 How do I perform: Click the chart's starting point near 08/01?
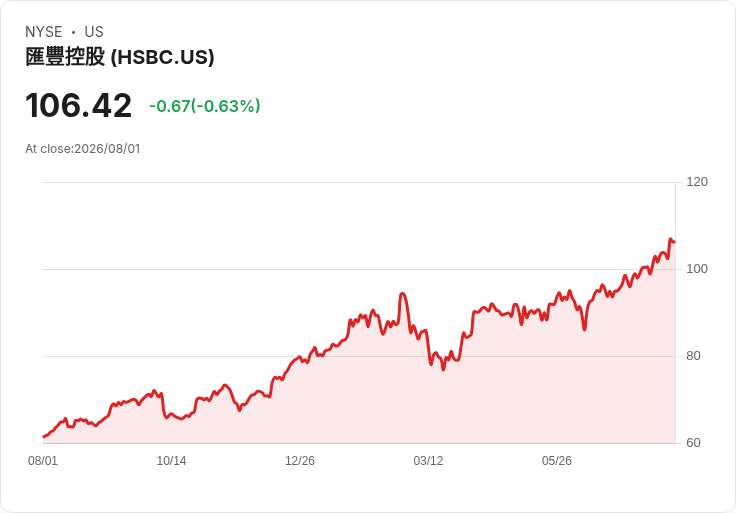click(44, 437)
